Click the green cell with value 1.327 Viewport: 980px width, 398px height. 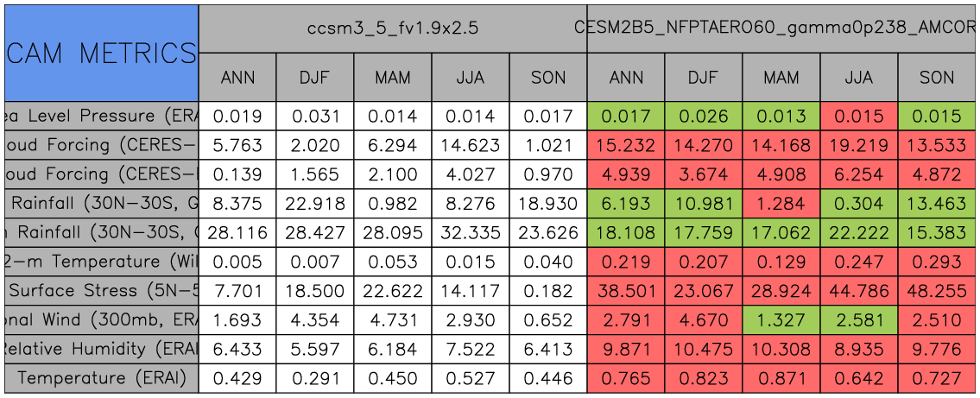[x=781, y=320]
